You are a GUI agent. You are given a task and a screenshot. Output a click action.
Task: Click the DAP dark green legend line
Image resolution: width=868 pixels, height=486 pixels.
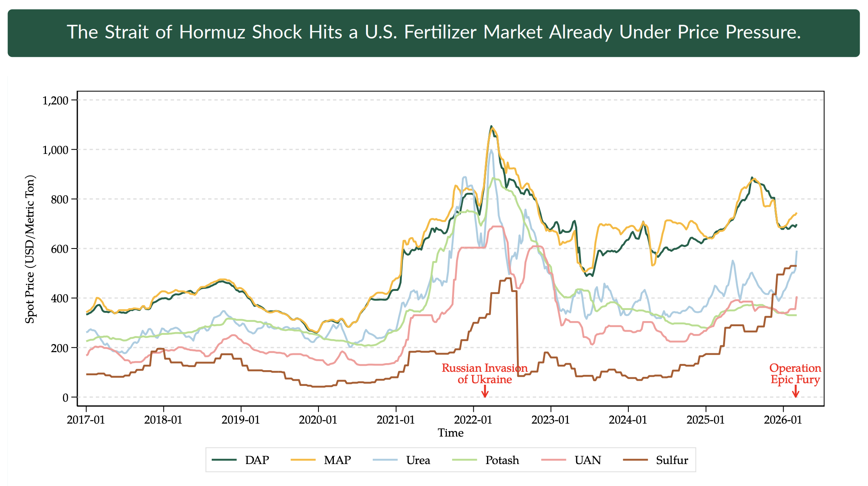(x=224, y=460)
